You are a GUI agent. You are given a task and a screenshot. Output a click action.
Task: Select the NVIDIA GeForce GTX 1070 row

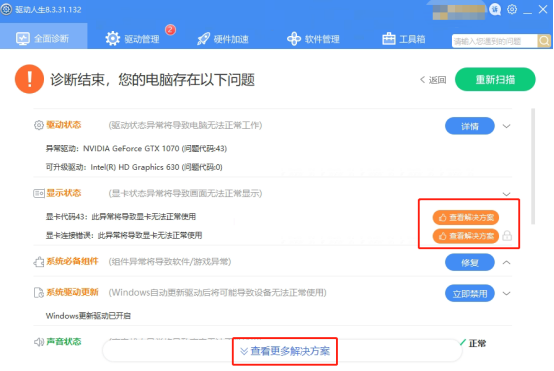pos(136,148)
